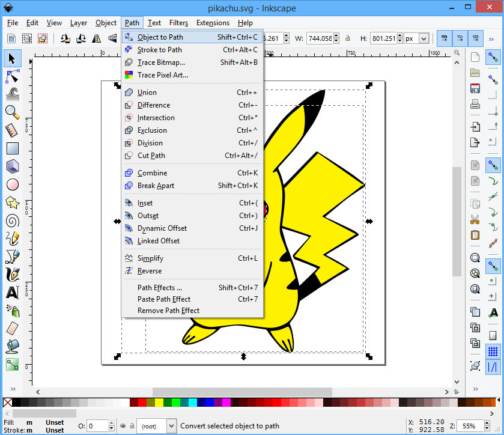
Task: Open the Extensions menu
Action: 213,23
